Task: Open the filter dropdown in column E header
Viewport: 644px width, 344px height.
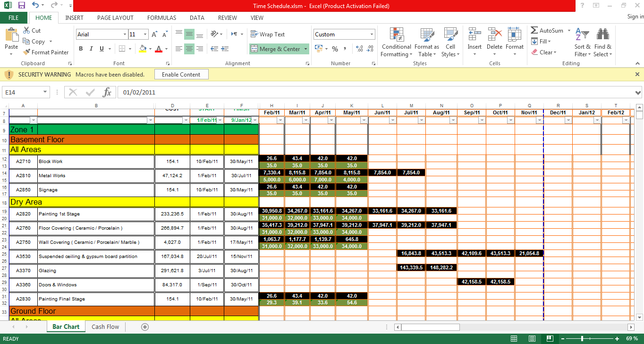Action: point(220,120)
